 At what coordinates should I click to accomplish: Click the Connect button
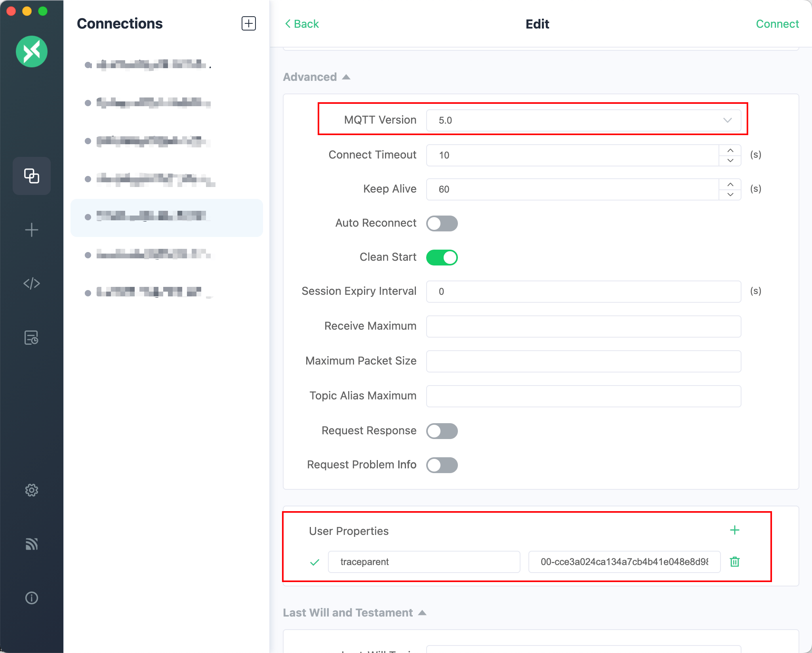[777, 24]
